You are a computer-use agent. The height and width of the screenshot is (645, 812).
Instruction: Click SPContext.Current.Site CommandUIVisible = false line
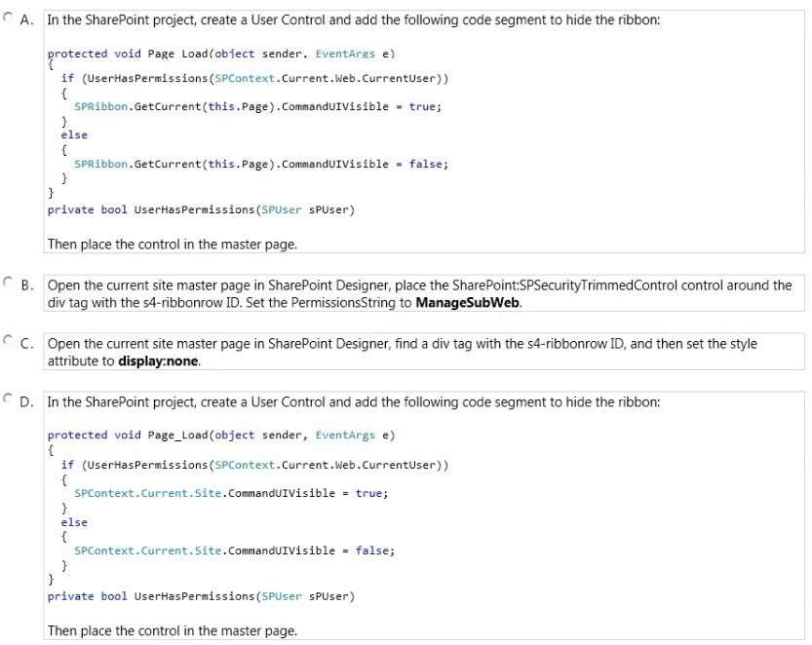[x=234, y=550]
